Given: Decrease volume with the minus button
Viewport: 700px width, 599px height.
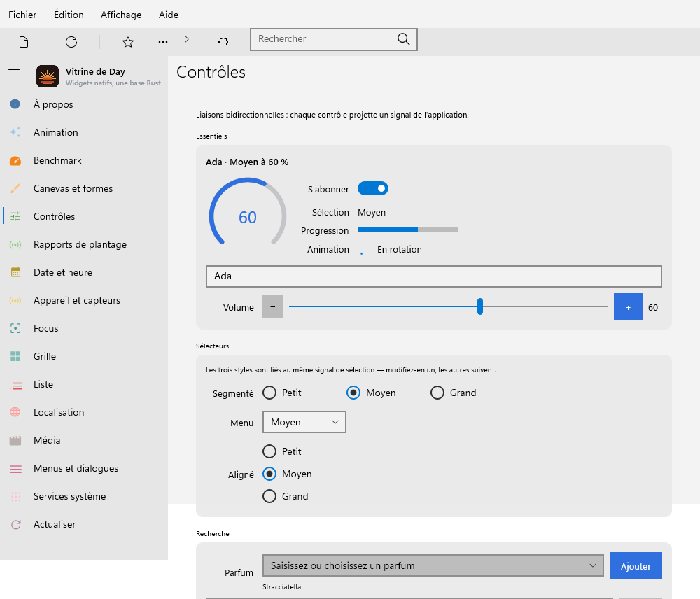Looking at the screenshot, I should (x=273, y=307).
